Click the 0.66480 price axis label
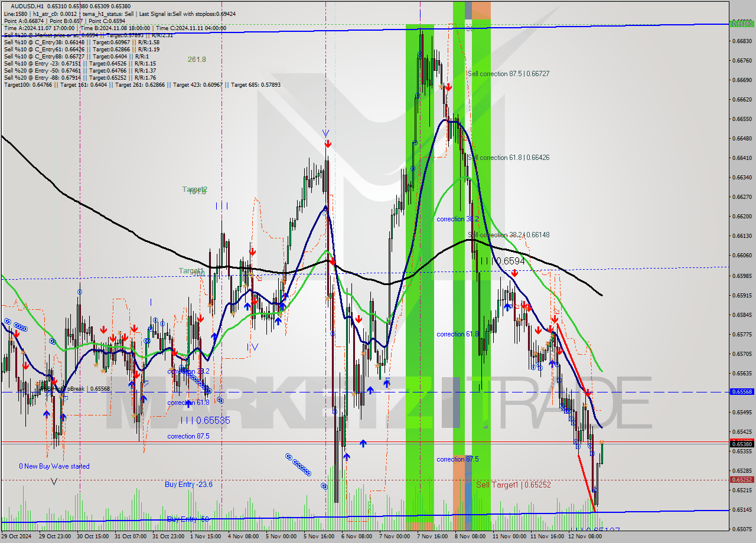This screenshot has height=543, width=756. [742, 138]
